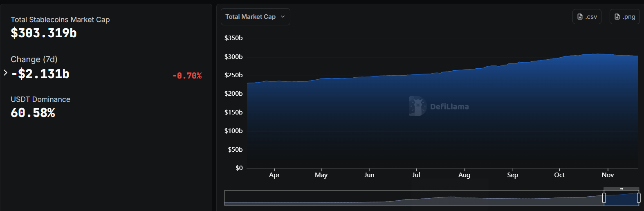Click the Nov marker on the x-axis
Image resolution: width=644 pixels, height=211 pixels.
[608, 175]
